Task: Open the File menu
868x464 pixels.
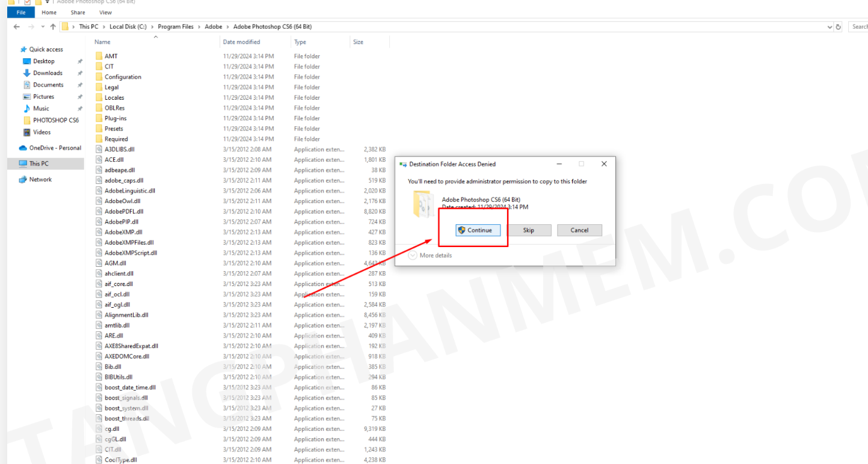Action: (x=21, y=12)
